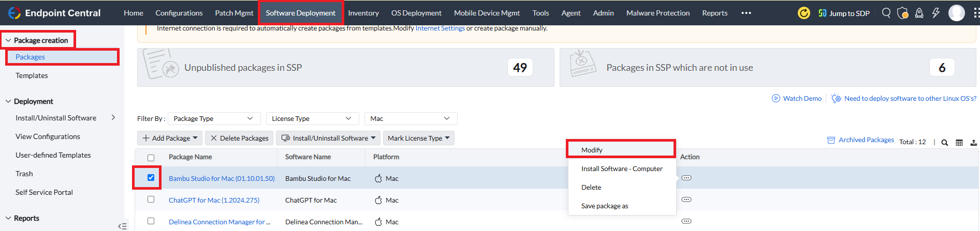Expand the License Type filter dropdown

pyautogui.click(x=312, y=119)
